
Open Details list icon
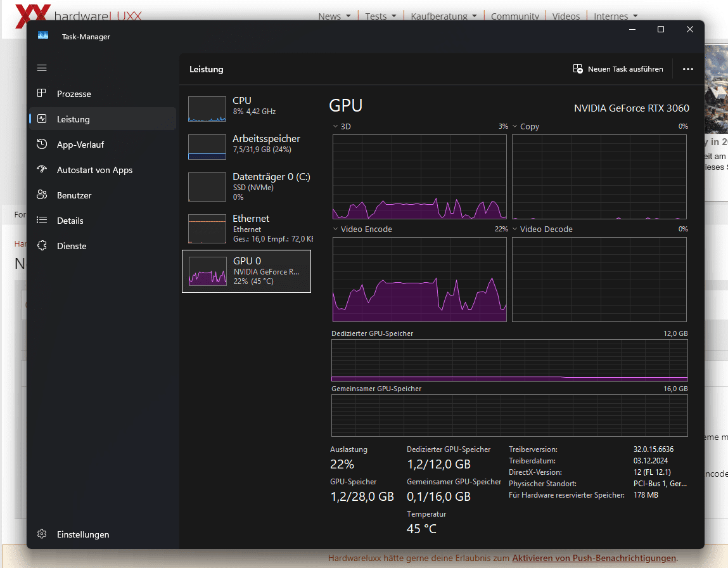point(42,220)
